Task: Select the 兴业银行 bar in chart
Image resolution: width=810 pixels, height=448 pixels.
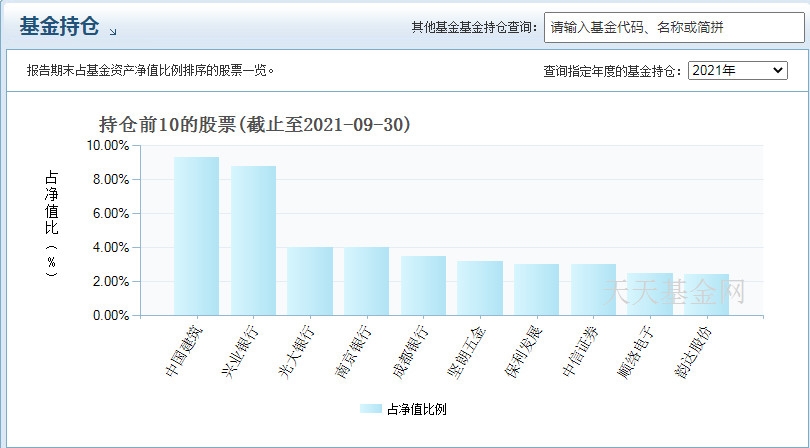Action: point(253,241)
